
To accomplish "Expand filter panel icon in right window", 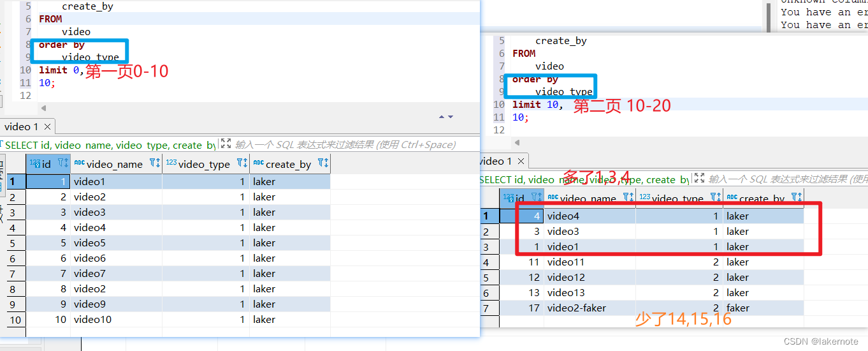I will click(699, 178).
